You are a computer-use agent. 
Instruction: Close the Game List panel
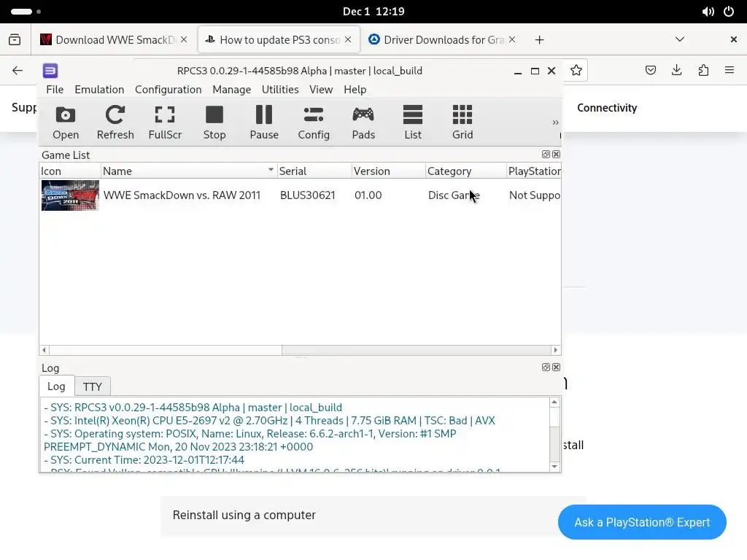click(x=556, y=155)
